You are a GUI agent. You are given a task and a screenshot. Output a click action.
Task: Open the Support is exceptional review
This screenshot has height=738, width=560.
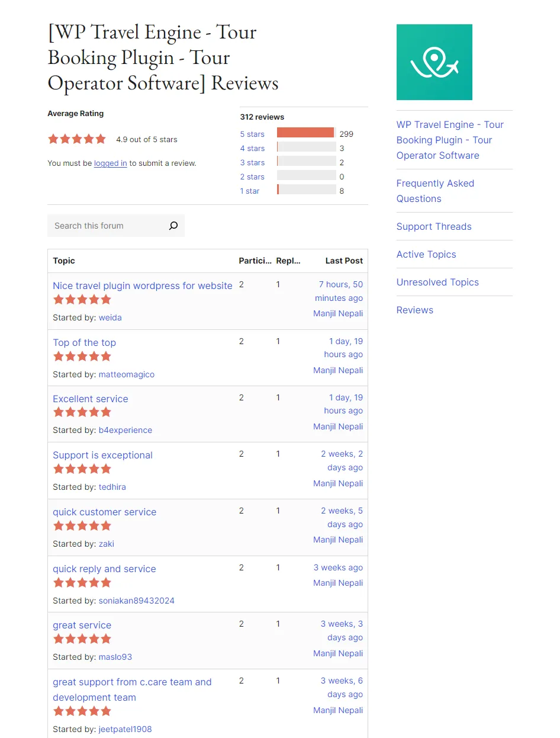[102, 455]
